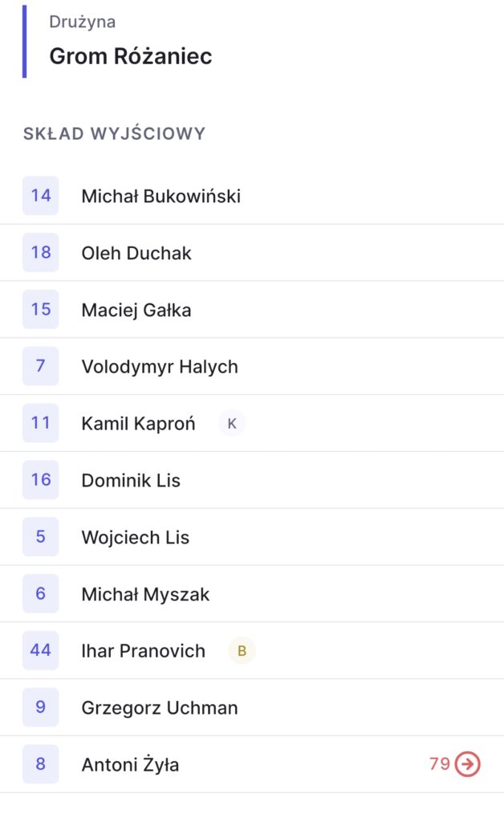Open Michał Myszak's player page

click(x=145, y=595)
